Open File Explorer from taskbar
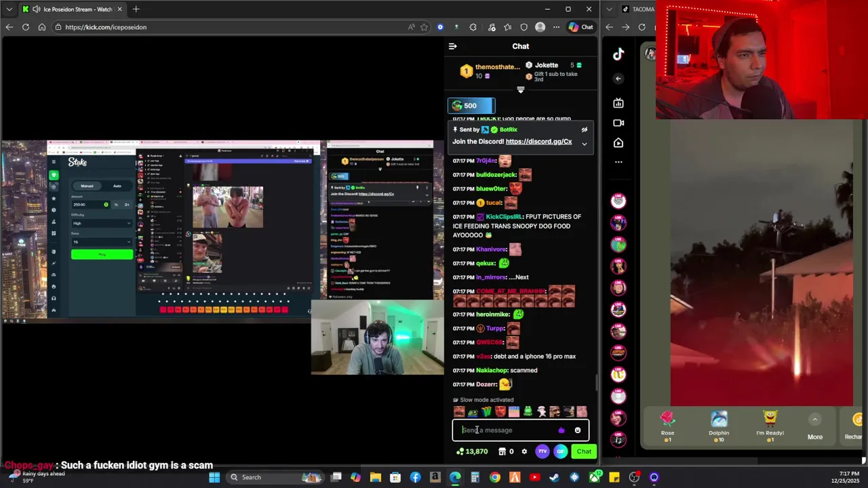Screen dimensions: 868x488 point(375,477)
